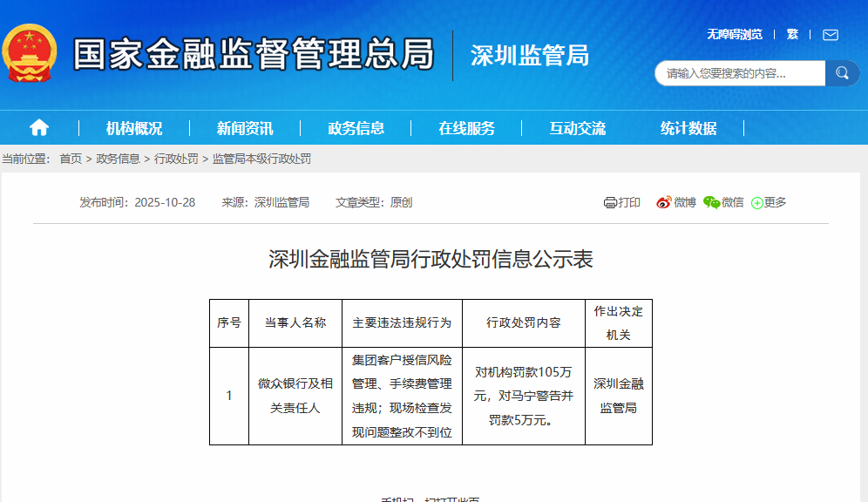Open the 新闻资讯 menu
The height and width of the screenshot is (502, 868).
point(245,128)
